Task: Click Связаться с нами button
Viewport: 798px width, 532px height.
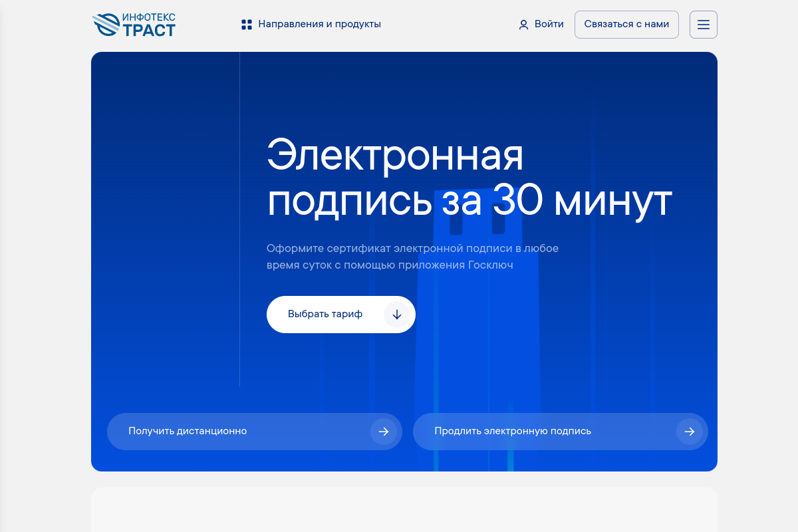Action: (x=626, y=25)
